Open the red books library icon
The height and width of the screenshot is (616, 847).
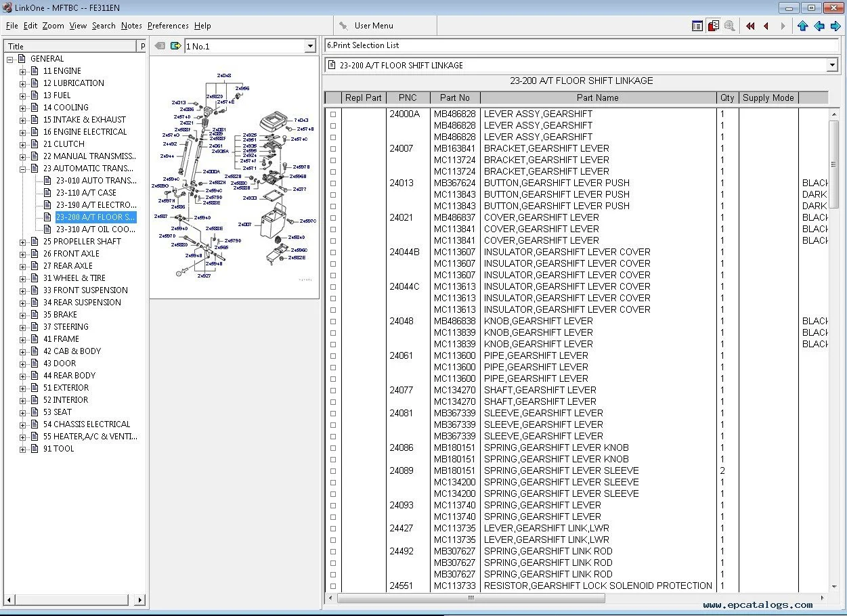coord(713,26)
